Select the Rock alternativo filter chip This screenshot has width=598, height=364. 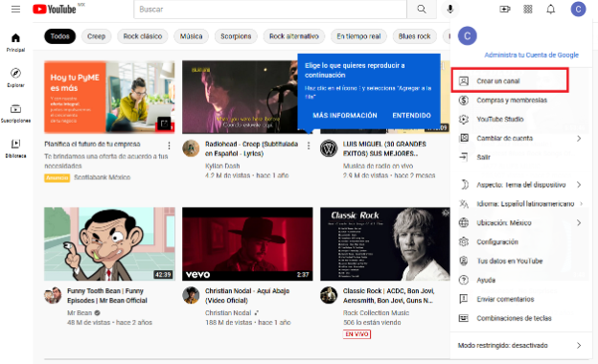[293, 36]
